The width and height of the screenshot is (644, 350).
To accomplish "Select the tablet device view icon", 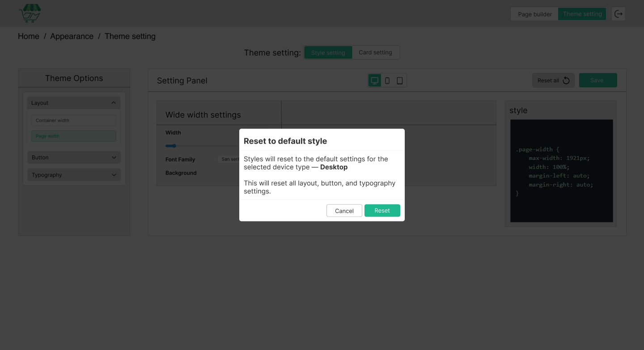I will 400,81.
